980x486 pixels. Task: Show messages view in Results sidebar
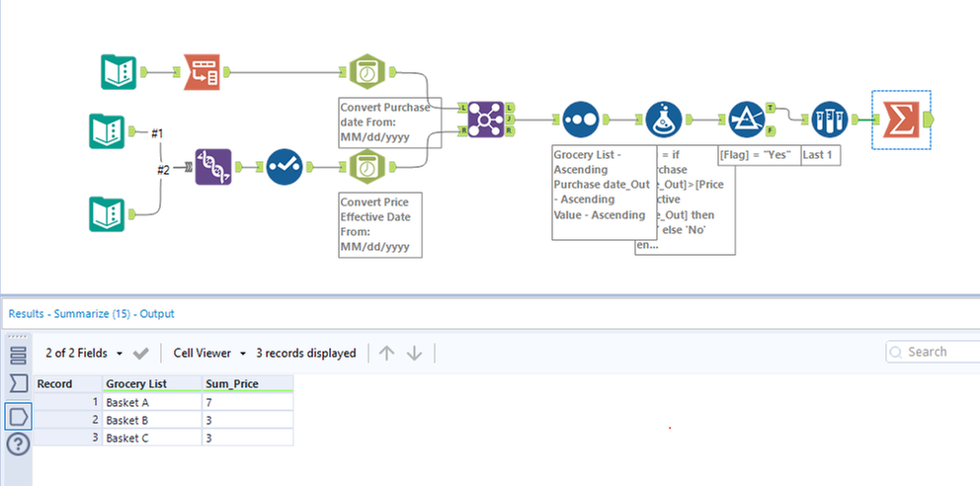tap(18, 355)
